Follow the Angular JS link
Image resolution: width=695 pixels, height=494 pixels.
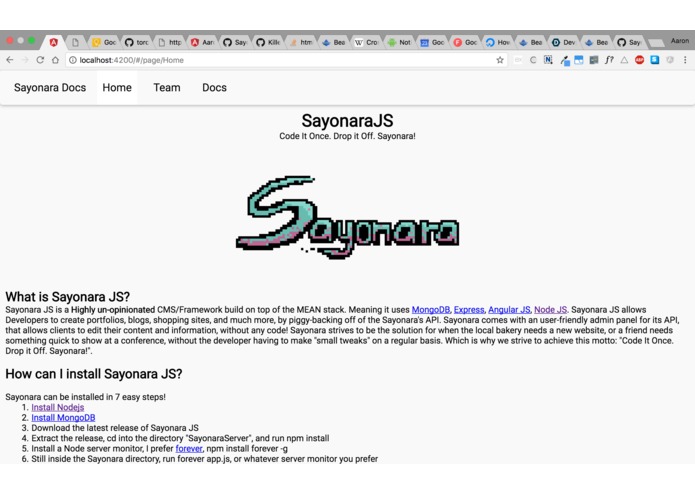509,310
